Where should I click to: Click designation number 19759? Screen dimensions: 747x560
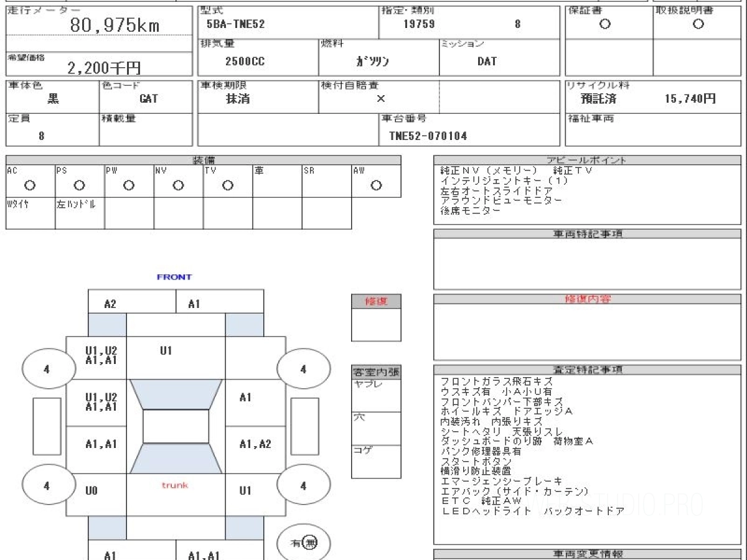[x=419, y=25]
